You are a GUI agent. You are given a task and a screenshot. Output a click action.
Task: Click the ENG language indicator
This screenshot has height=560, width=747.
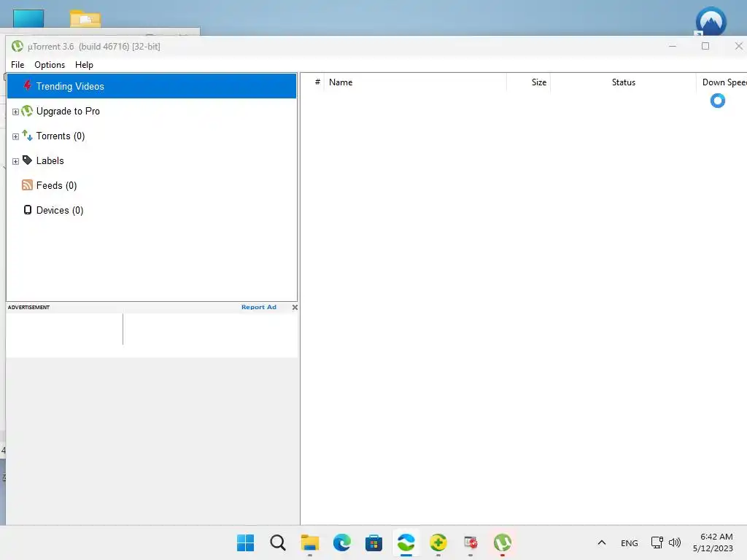click(x=630, y=542)
